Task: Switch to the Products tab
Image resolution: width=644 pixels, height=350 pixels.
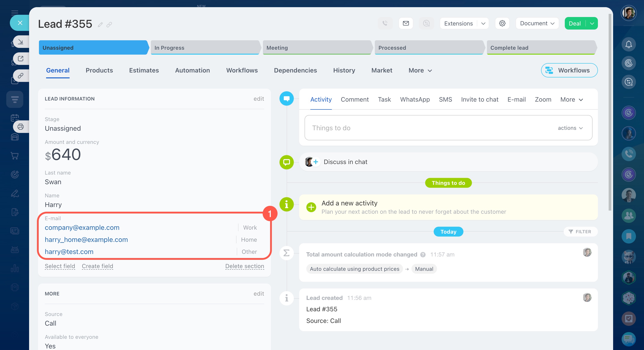Action: point(99,70)
